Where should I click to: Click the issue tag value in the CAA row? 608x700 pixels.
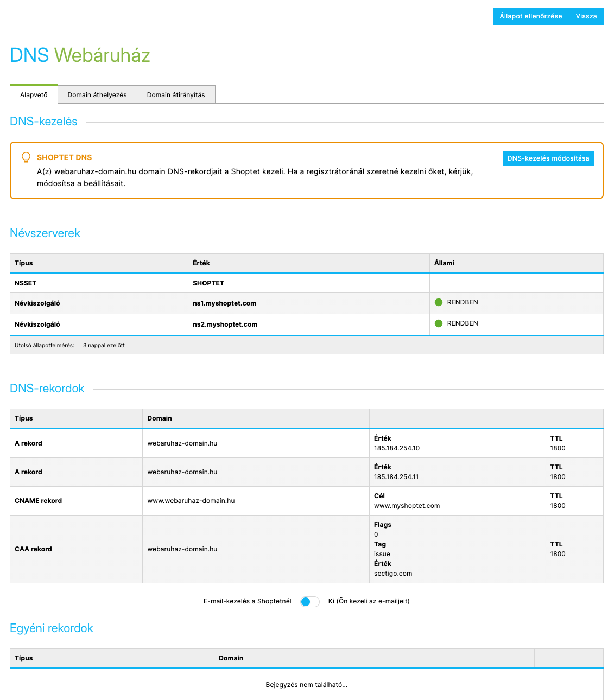[x=382, y=554]
